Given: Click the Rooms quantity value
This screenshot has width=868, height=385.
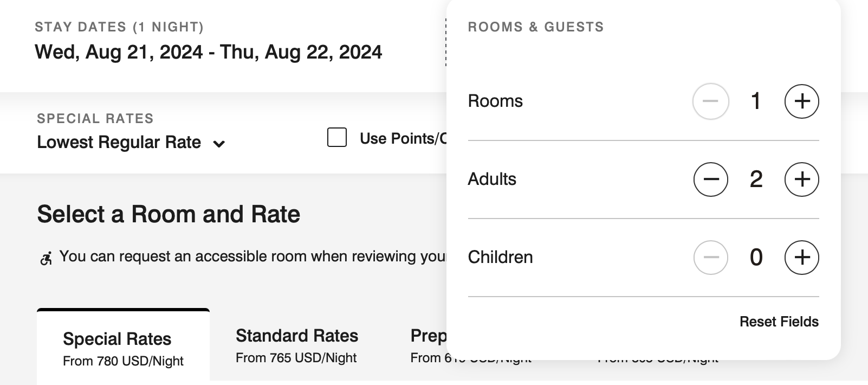Looking at the screenshot, I should 756,101.
